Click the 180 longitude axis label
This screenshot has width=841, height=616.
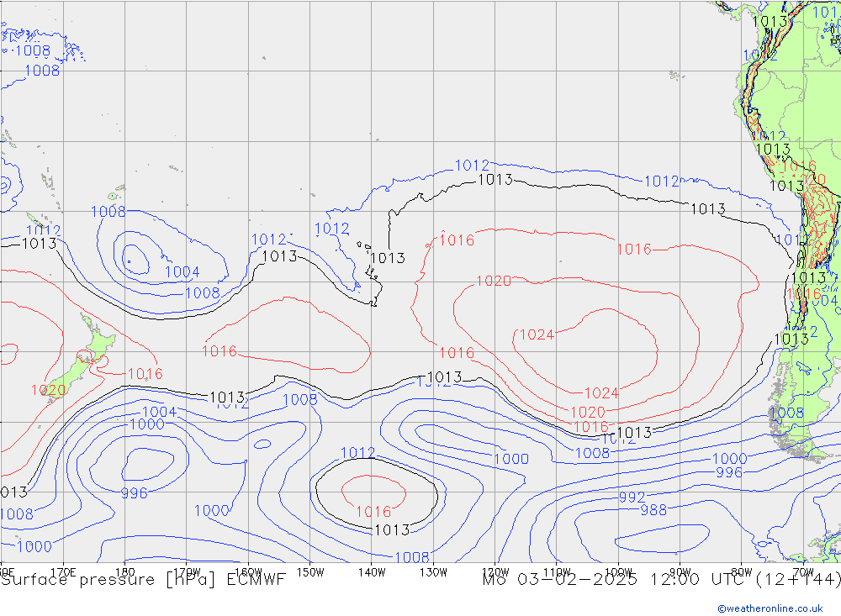pos(125,572)
